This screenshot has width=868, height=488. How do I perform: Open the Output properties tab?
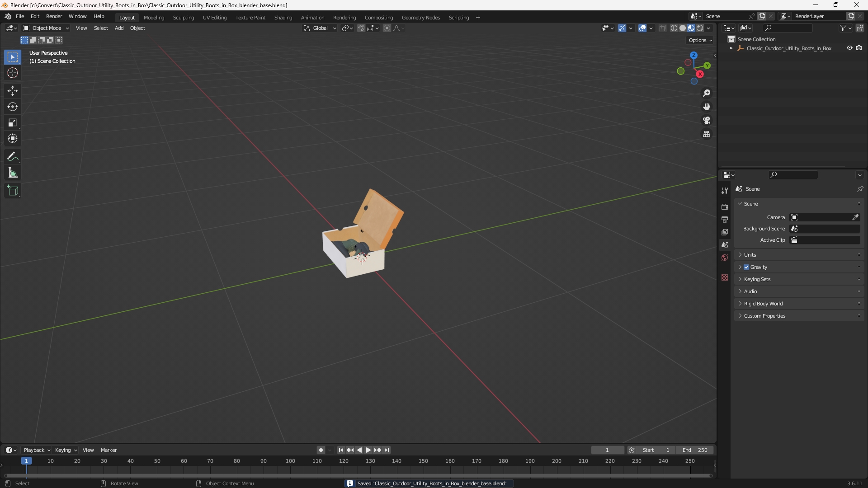pos(725,219)
